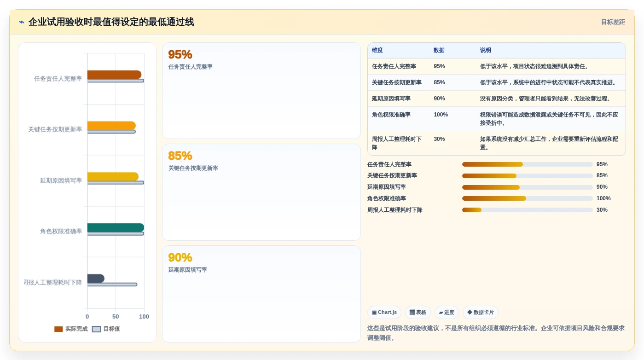Click the lightning icon beside the title
Screen dimensions: 644x360
[22, 22]
